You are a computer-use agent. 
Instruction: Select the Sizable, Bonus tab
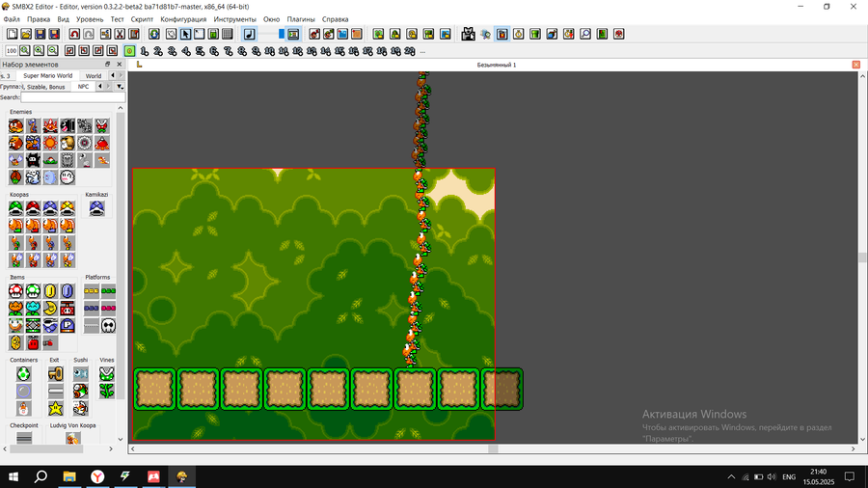pyautogui.click(x=46, y=87)
